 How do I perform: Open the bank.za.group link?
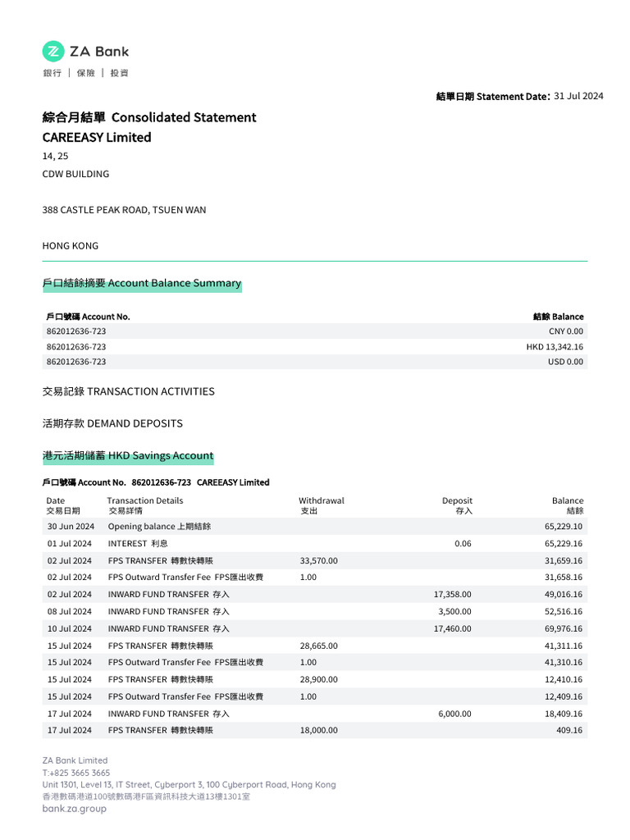click(75, 809)
